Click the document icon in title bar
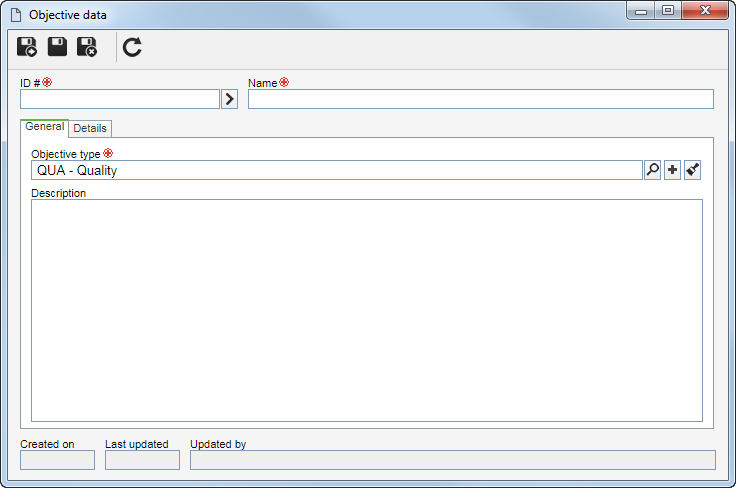Screen dimensions: 736x488 point(16,15)
